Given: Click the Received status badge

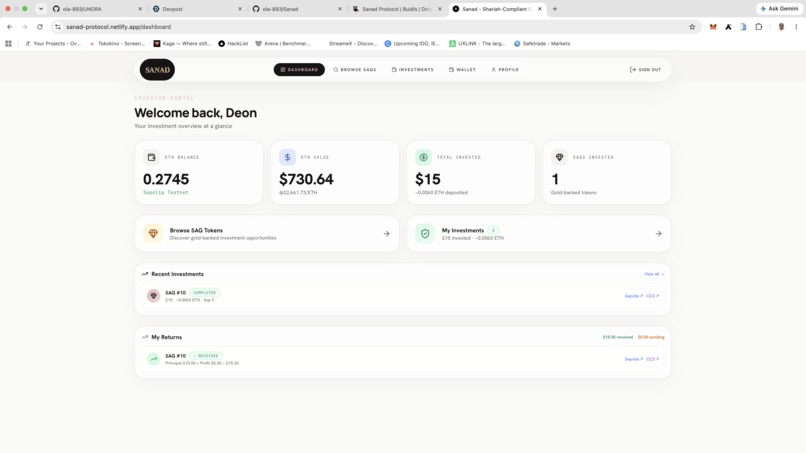Looking at the screenshot, I should pos(206,356).
